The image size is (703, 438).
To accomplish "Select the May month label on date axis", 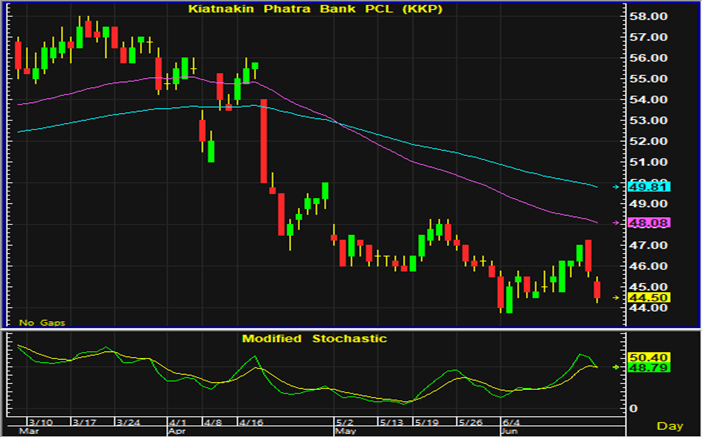I will click(x=346, y=431).
